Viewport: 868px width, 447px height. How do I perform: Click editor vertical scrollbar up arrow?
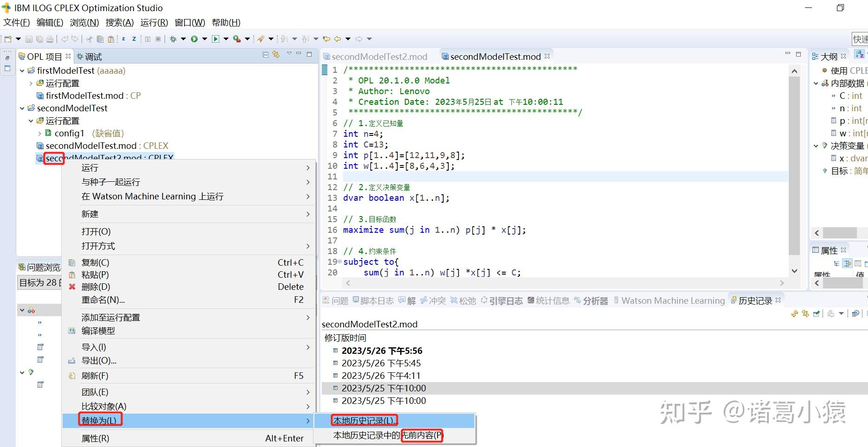[794, 71]
